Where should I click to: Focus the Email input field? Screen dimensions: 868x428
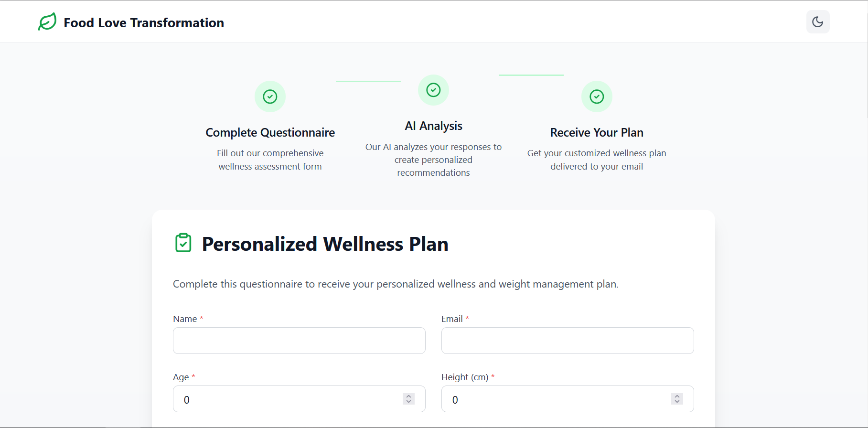[568, 341]
